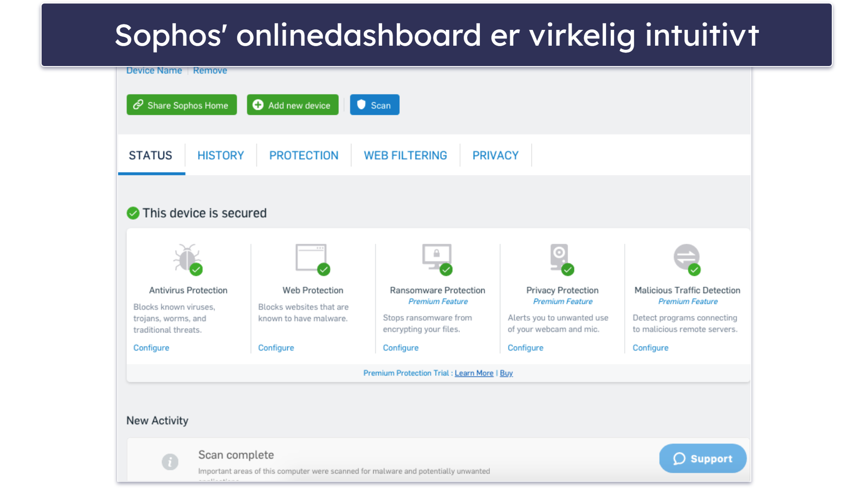This screenshot has width=868, height=488.
Task: Click the Ransomware Protection title
Action: click(x=437, y=290)
